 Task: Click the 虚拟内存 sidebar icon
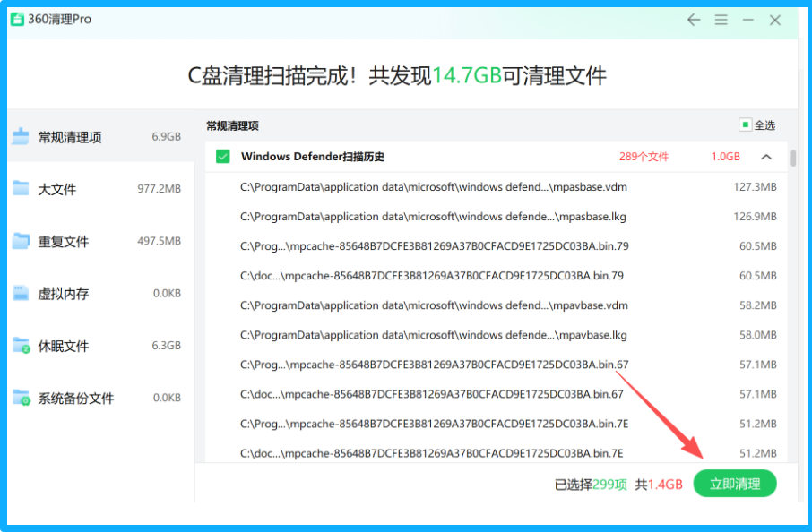tap(21, 293)
